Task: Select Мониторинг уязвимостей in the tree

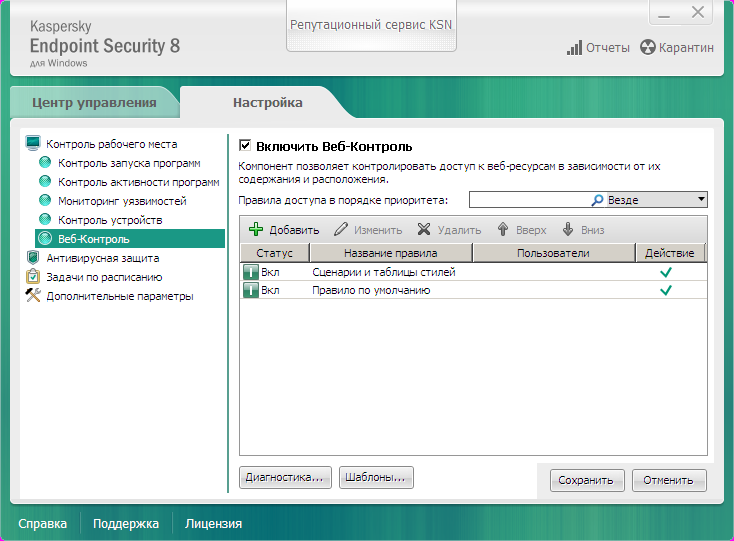Action: coord(122,201)
